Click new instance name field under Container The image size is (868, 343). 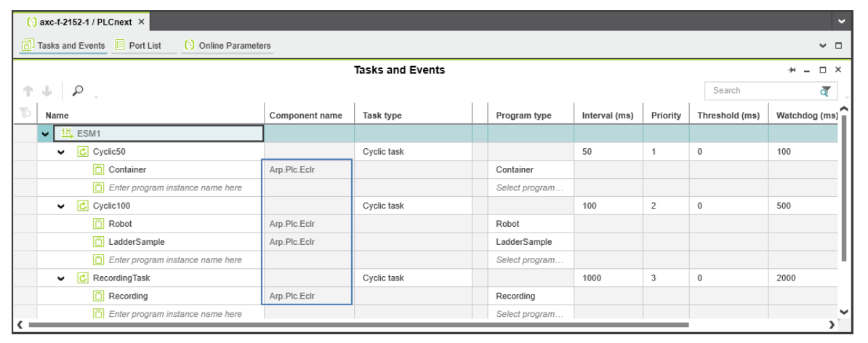(175, 187)
